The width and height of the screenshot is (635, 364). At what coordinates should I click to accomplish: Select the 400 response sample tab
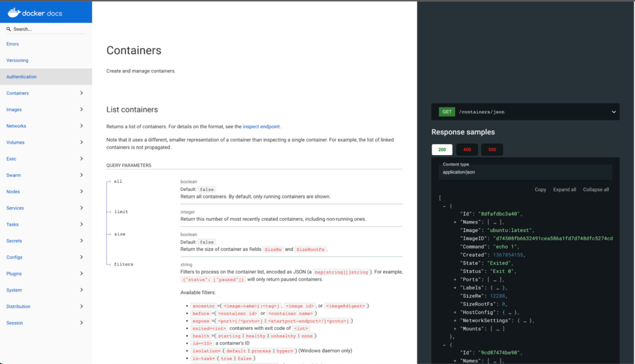coord(467,149)
